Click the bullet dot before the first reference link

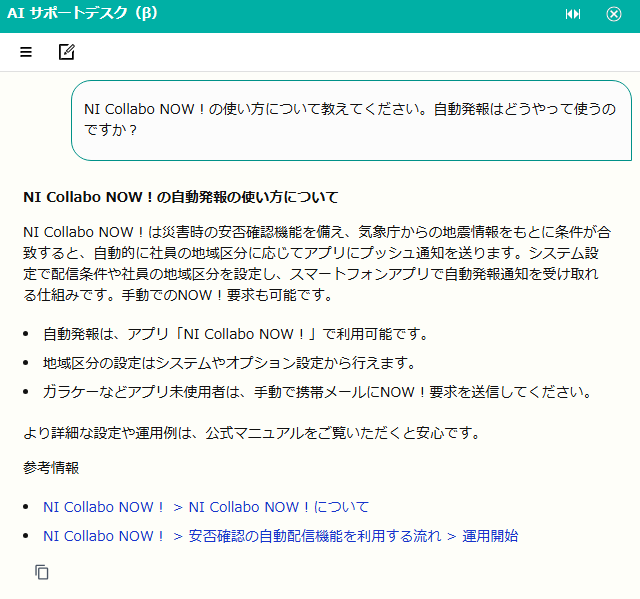tap(28, 508)
